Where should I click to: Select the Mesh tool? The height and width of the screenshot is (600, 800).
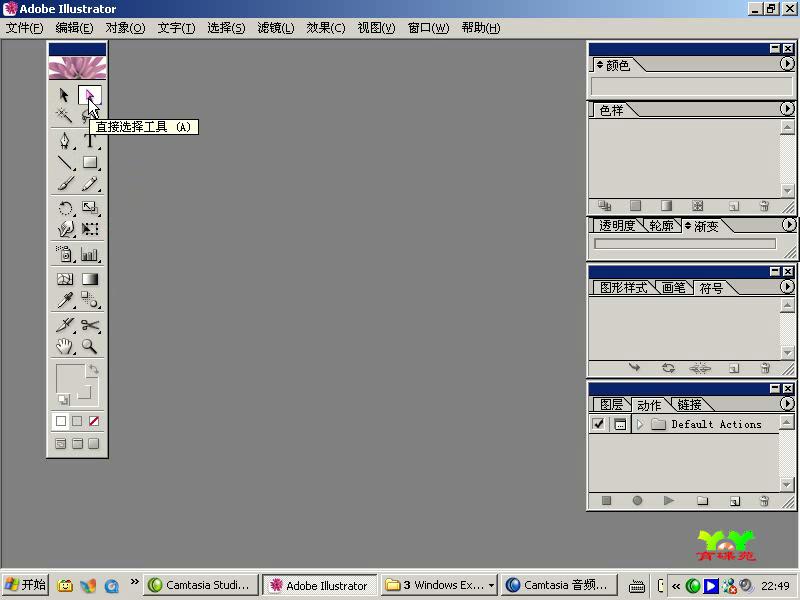[64, 279]
